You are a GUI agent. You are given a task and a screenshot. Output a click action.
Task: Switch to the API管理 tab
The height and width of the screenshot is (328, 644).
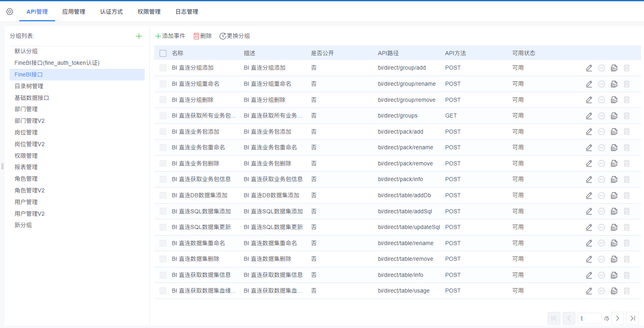(x=37, y=12)
